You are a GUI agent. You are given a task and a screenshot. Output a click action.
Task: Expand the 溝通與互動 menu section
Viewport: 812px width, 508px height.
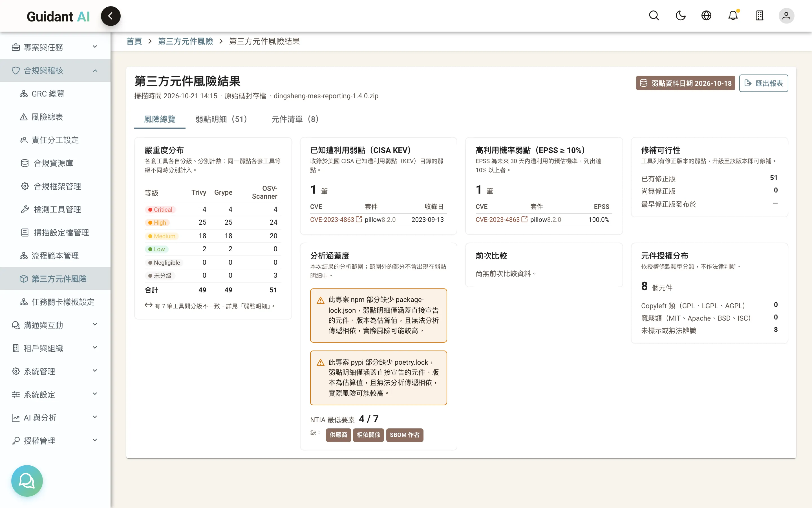tap(55, 325)
